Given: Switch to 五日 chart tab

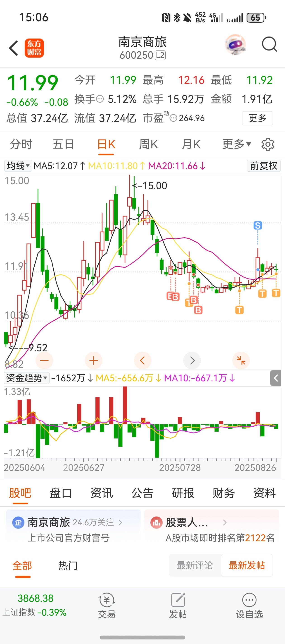Looking at the screenshot, I should (x=63, y=144).
